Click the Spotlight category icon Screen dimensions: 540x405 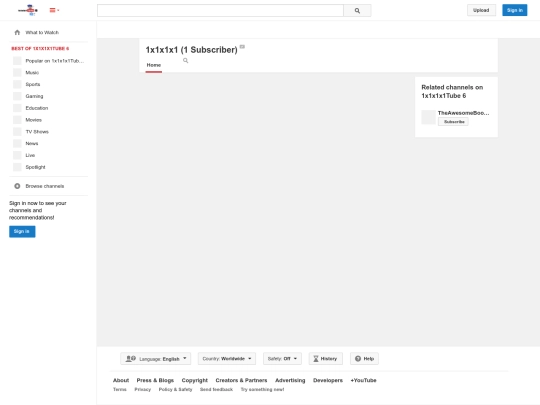[x=17, y=167]
